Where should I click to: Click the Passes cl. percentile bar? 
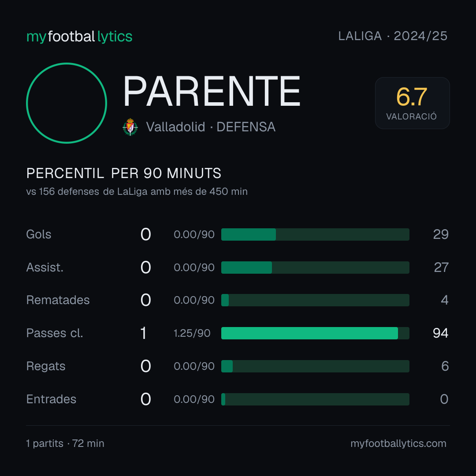point(315,333)
